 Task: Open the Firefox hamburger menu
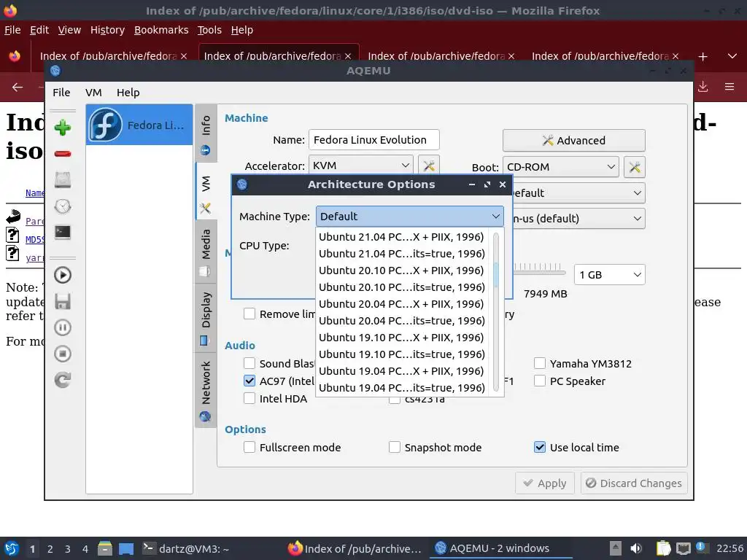click(x=729, y=87)
